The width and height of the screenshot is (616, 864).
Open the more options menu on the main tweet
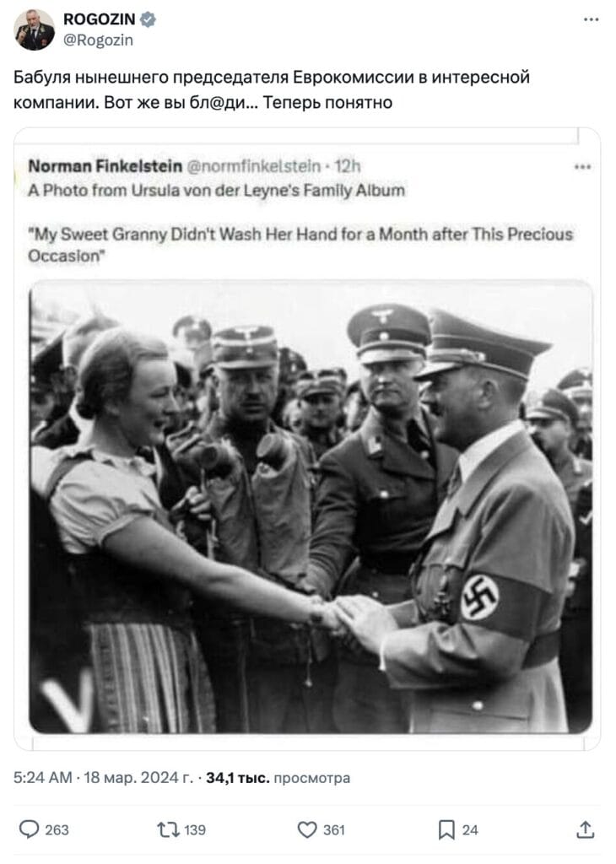pos(591,20)
